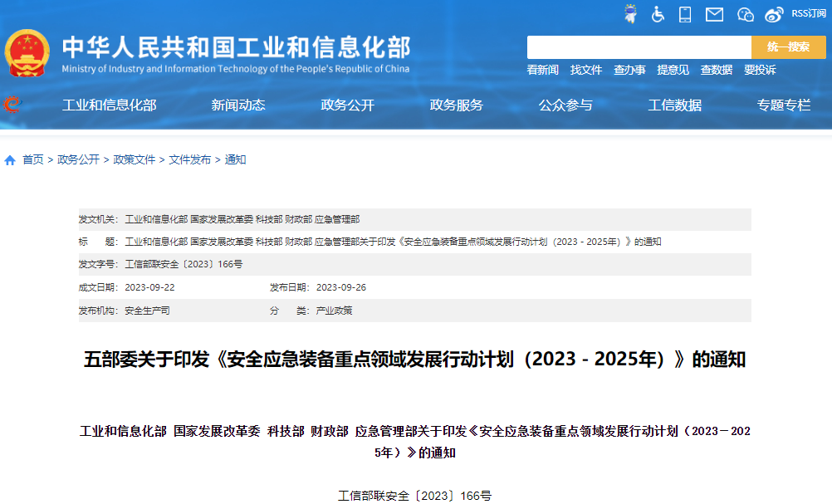This screenshot has height=504, width=832.
Task: Open the 政务公开 navigation menu
Action: point(346,105)
